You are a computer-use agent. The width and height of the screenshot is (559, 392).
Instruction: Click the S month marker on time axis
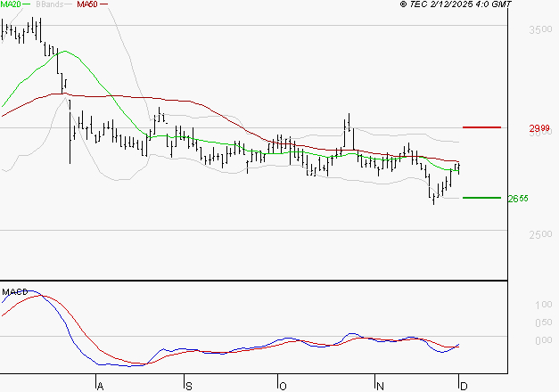pos(189,387)
